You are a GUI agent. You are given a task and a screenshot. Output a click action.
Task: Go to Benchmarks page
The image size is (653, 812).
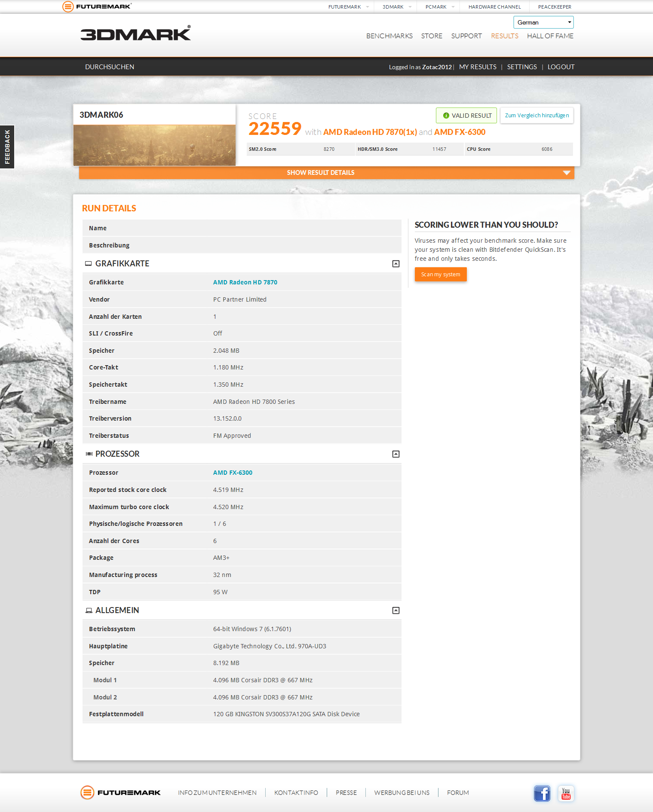(389, 36)
